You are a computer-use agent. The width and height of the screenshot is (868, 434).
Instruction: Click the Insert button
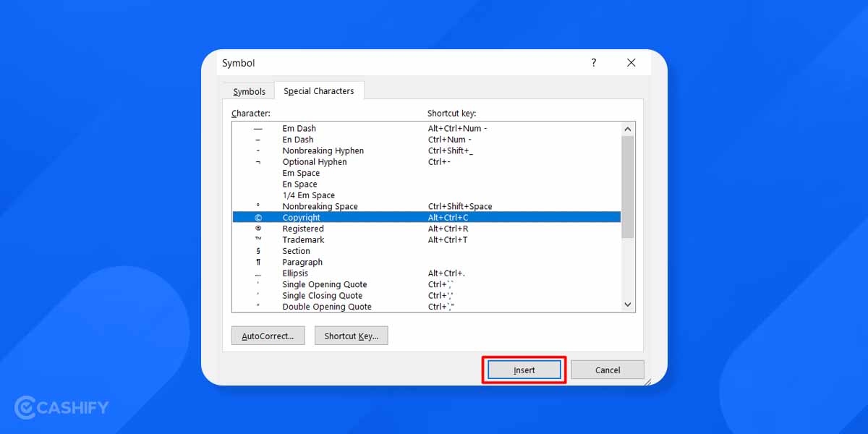coord(523,370)
